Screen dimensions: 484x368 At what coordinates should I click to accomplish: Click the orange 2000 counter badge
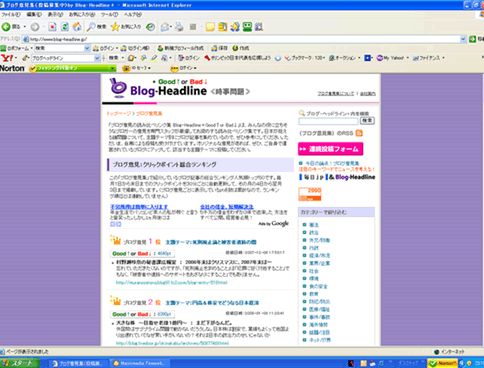point(310,194)
